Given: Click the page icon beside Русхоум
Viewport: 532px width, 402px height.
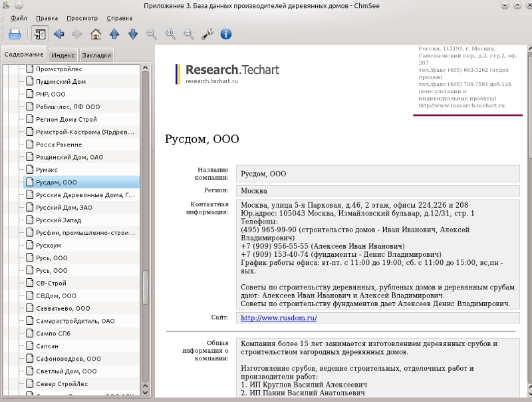Looking at the screenshot, I should coord(30,244).
